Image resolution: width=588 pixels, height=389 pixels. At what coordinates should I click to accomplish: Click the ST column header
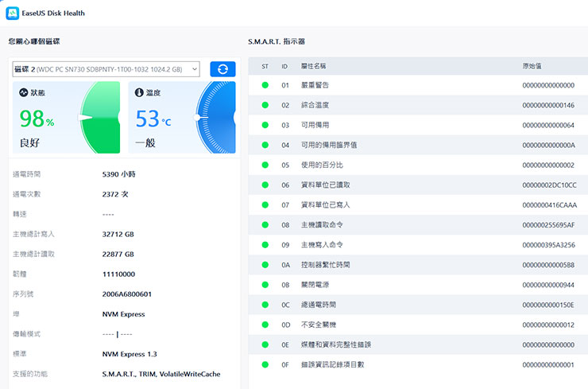265,67
